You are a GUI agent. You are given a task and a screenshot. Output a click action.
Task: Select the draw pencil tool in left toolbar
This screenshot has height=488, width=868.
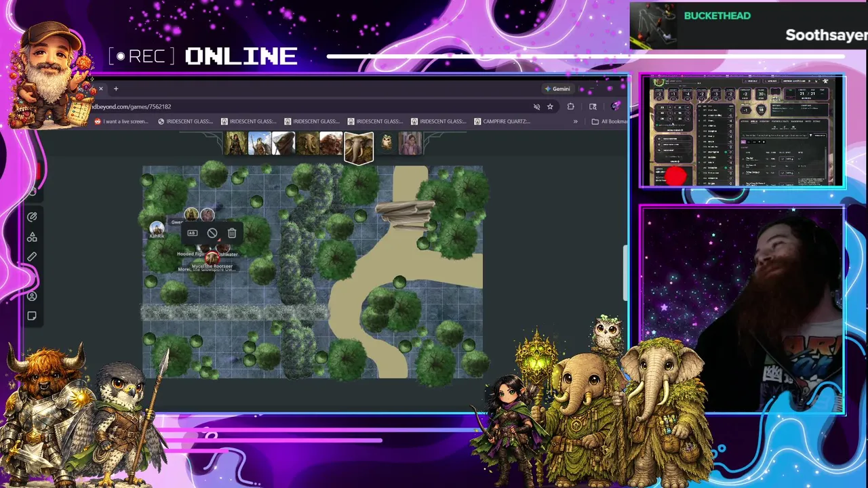(x=32, y=217)
